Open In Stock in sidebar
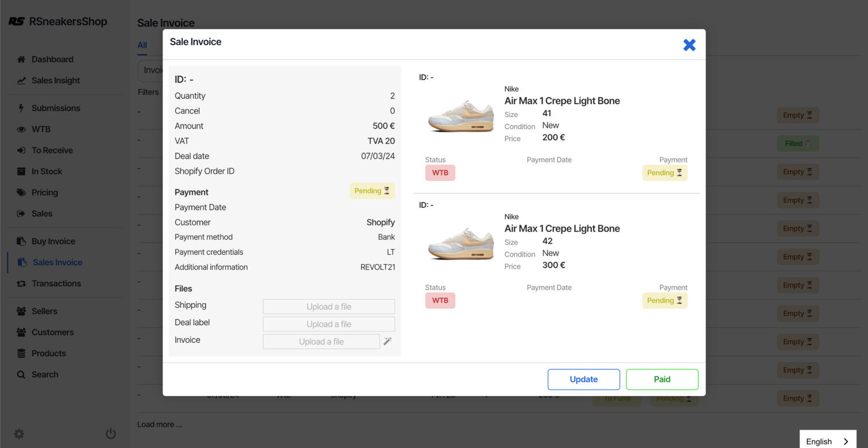Viewport: 868px width, 448px height. [46, 171]
